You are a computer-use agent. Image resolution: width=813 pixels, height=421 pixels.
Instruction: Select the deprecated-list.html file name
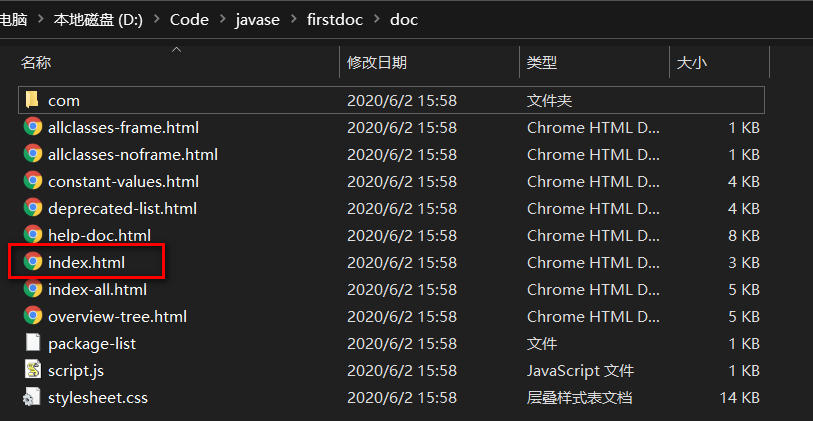pyautogui.click(x=122, y=208)
